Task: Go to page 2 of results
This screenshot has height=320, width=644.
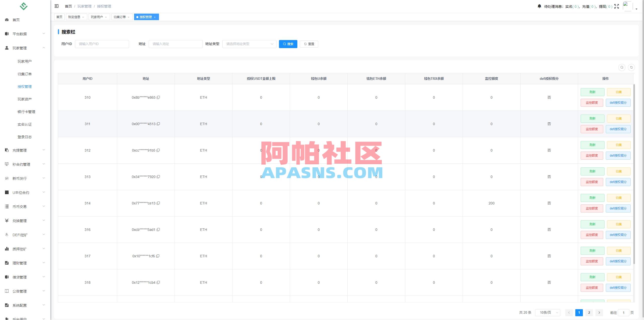Action: [x=589, y=312]
